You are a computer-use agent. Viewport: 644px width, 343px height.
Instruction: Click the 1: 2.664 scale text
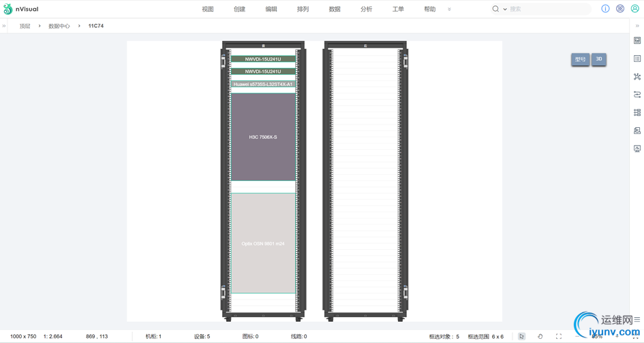click(53, 336)
